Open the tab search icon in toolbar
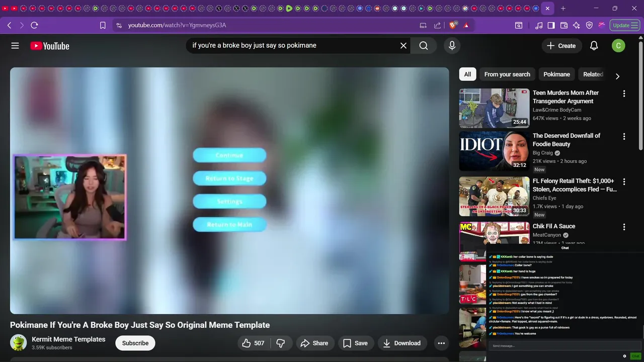The height and width of the screenshot is (362, 644). [x=519, y=25]
